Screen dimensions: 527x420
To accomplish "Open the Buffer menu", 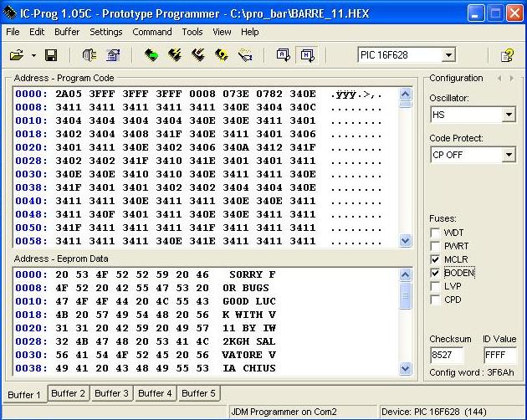I will click(x=67, y=32).
